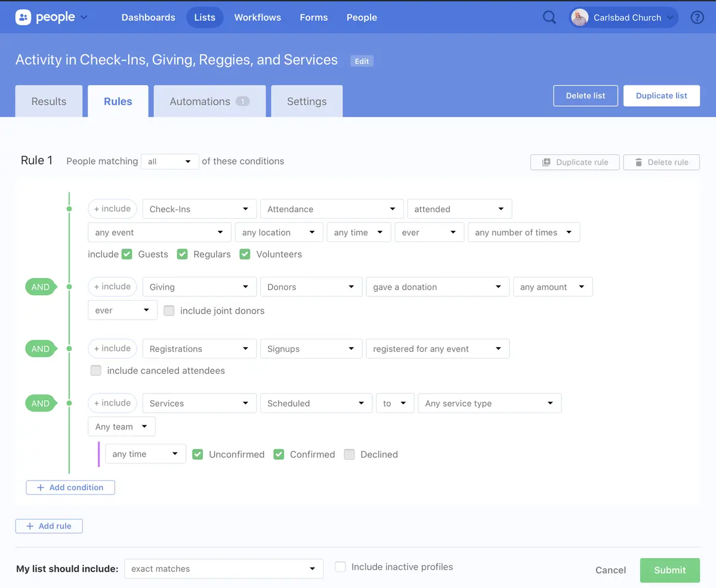Click the Add condition button

click(x=70, y=488)
